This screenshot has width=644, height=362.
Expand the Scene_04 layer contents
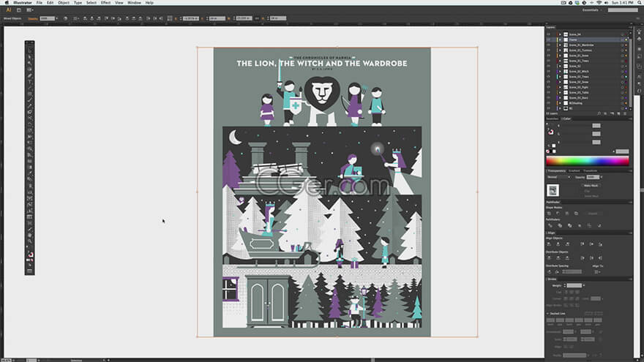pyautogui.click(x=560, y=34)
